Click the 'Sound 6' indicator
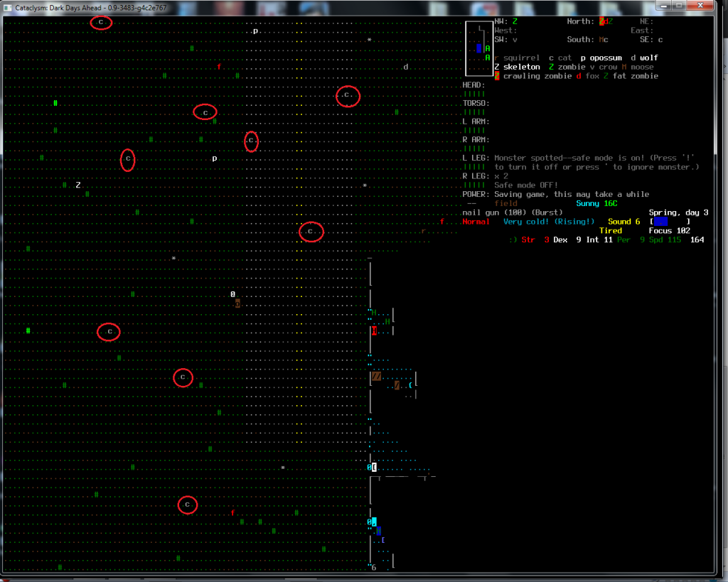 [624, 222]
